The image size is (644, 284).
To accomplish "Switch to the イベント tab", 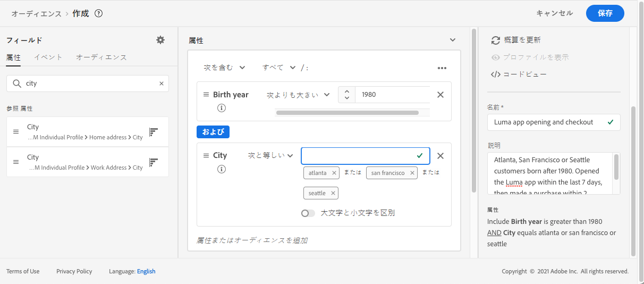I will (x=48, y=57).
